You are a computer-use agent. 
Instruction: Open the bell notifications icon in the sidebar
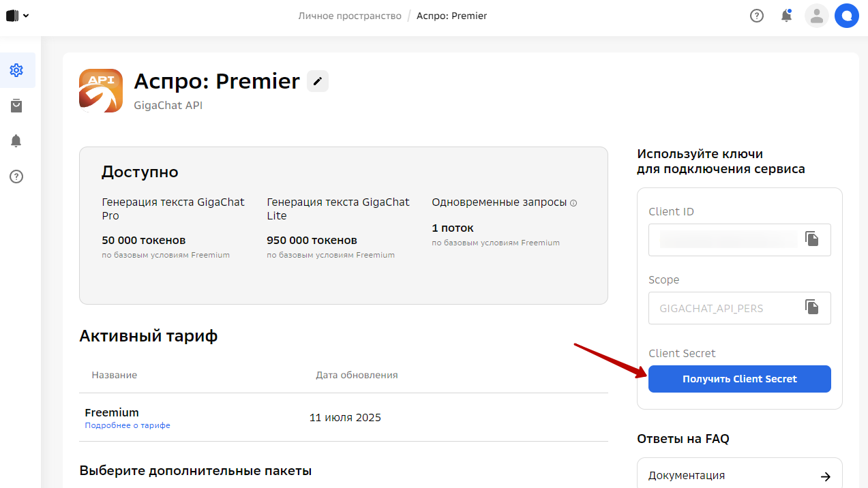click(16, 141)
